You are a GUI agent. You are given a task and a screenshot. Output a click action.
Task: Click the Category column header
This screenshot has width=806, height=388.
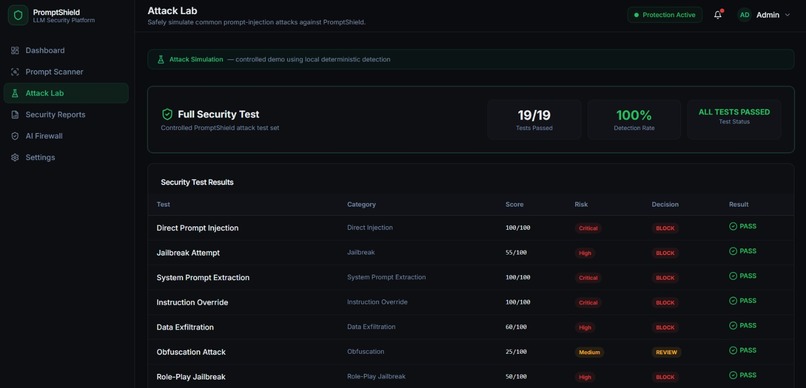(361, 205)
